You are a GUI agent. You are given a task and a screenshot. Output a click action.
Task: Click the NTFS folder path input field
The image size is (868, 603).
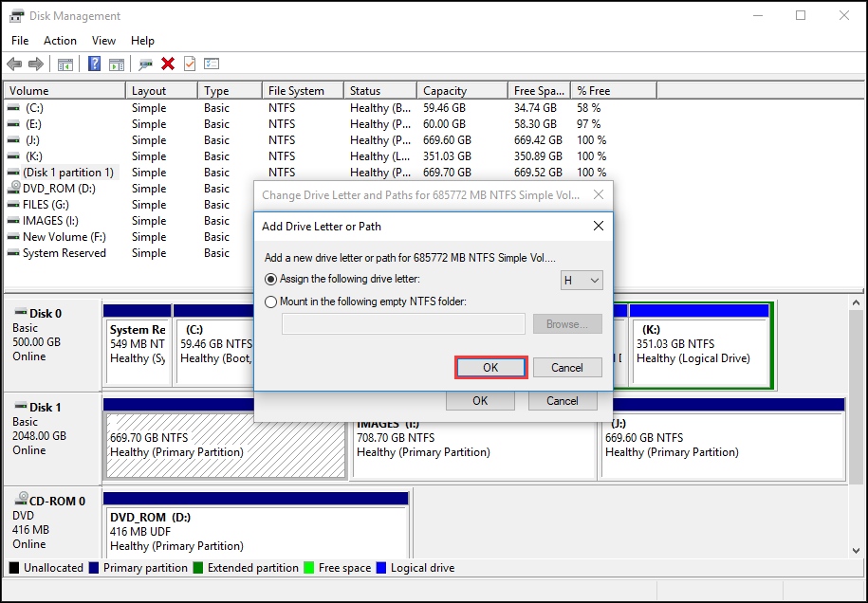[403, 324]
